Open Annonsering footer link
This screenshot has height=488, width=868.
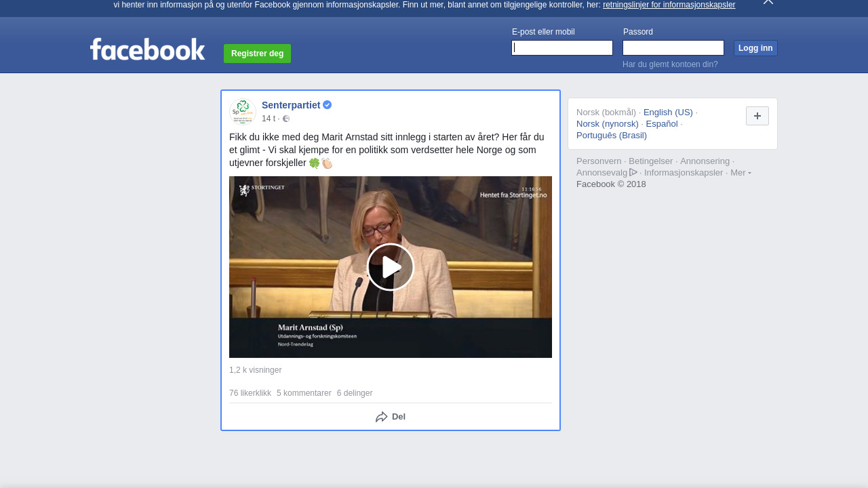tap(705, 161)
